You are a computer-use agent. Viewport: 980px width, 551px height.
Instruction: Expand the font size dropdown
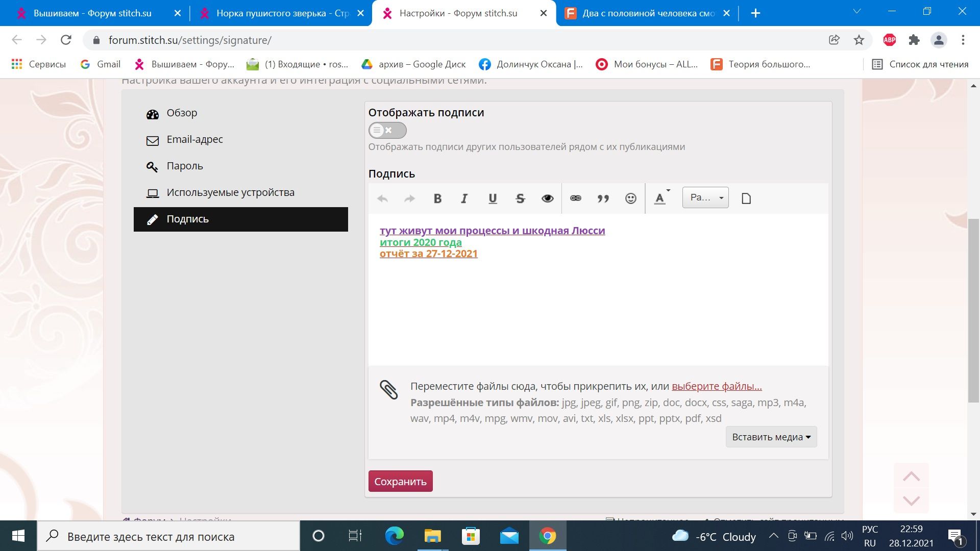(705, 198)
